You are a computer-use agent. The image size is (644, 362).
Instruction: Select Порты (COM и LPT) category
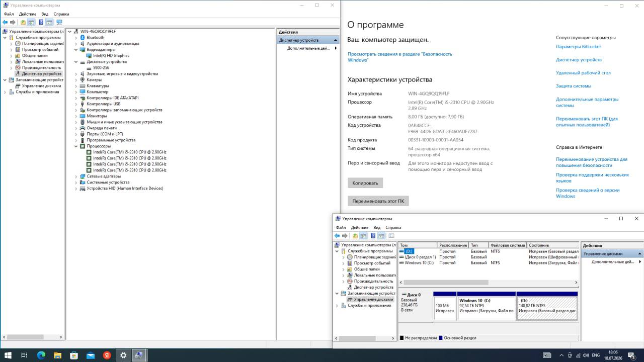tap(105, 134)
